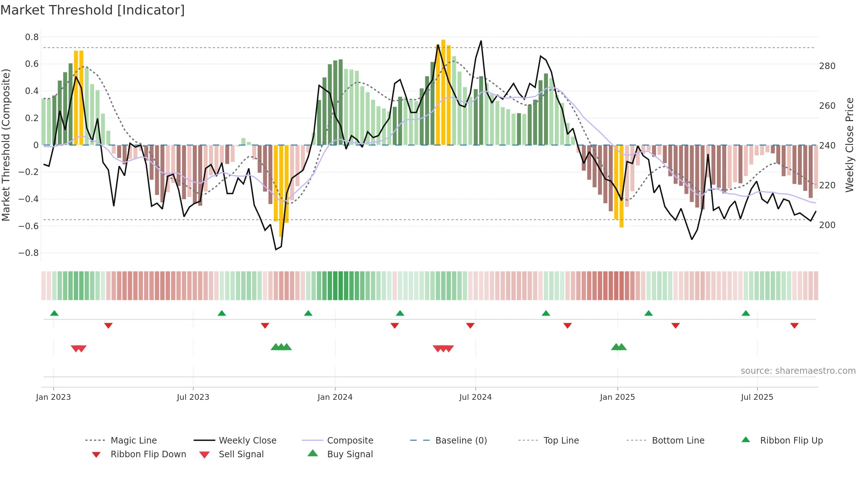Click the Market Threshold [Indicator] chart title
Image resolution: width=868 pixels, height=488 pixels.
(93, 10)
